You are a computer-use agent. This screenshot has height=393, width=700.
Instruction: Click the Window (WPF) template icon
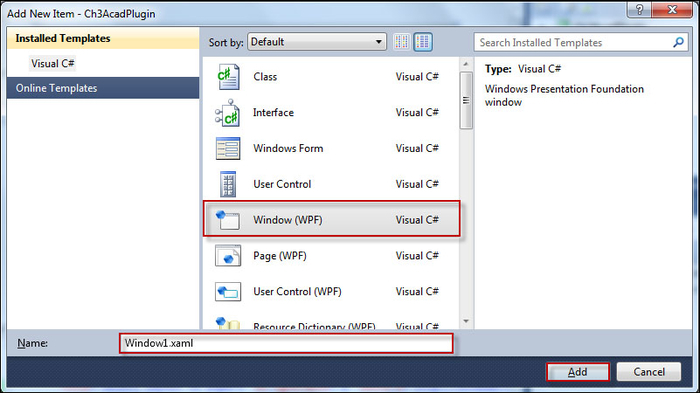coord(228,220)
